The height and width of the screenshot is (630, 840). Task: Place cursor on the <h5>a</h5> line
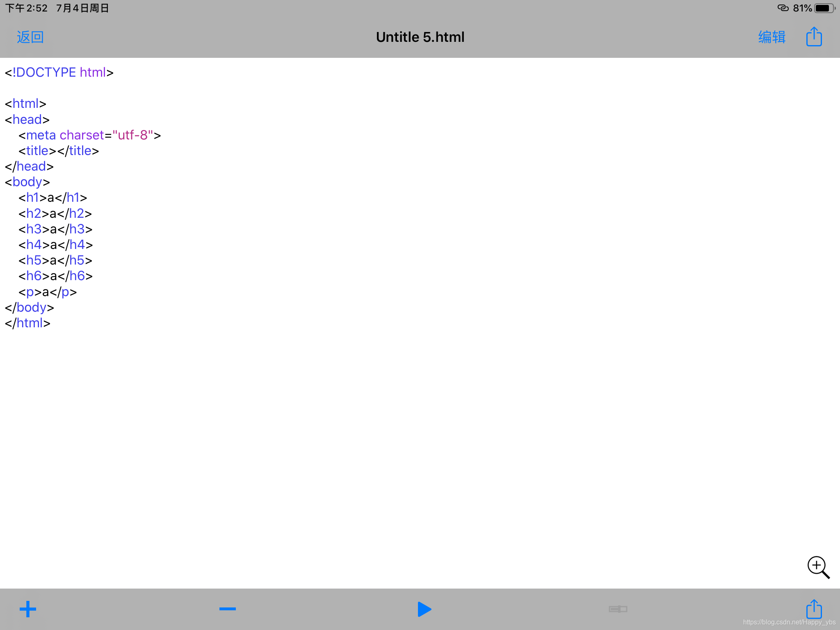pyautogui.click(x=55, y=260)
